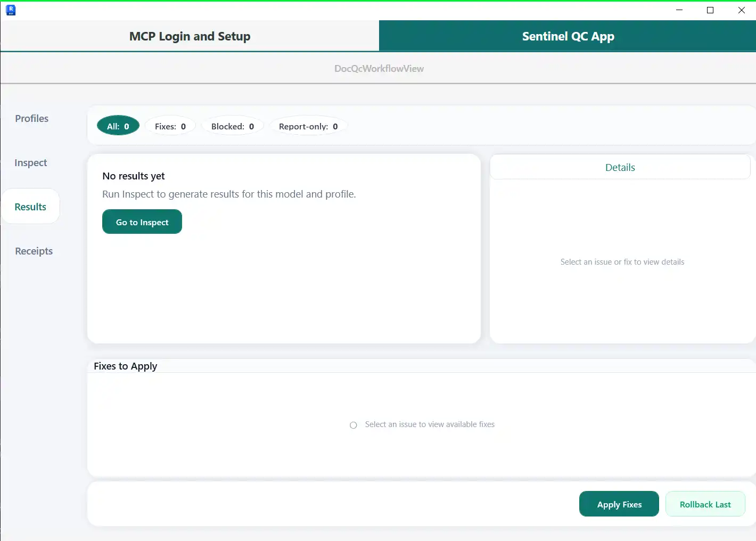Click Rollback Last button
756x541 pixels.
click(705, 504)
